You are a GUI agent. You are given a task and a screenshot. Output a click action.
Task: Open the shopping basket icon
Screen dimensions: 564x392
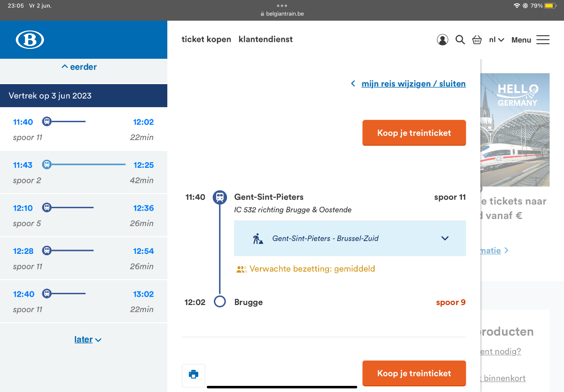[x=477, y=40]
